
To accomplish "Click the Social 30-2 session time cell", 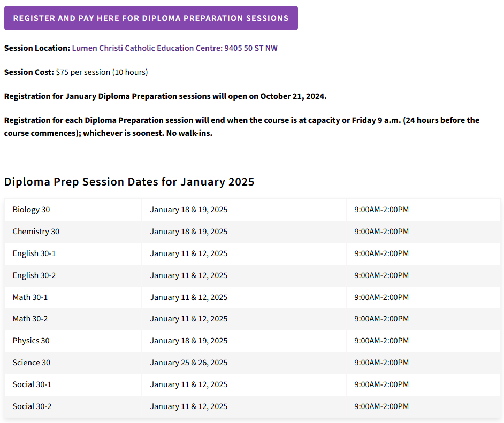I will 381,406.
